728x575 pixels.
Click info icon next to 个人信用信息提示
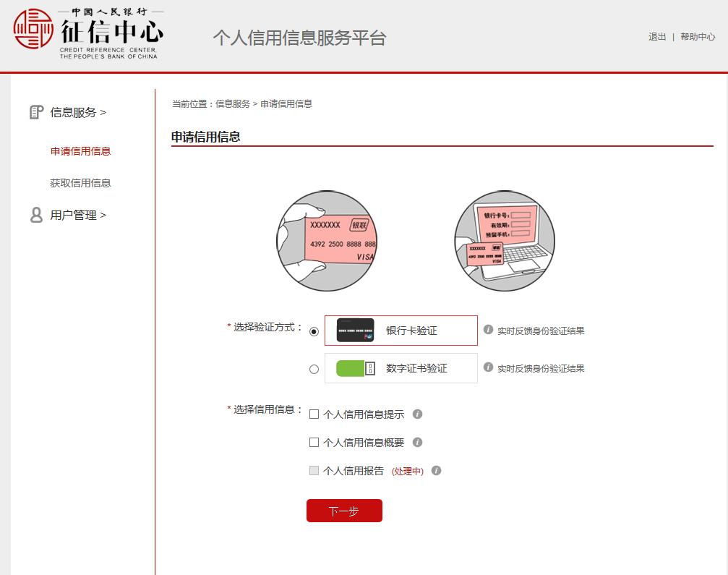pos(419,413)
